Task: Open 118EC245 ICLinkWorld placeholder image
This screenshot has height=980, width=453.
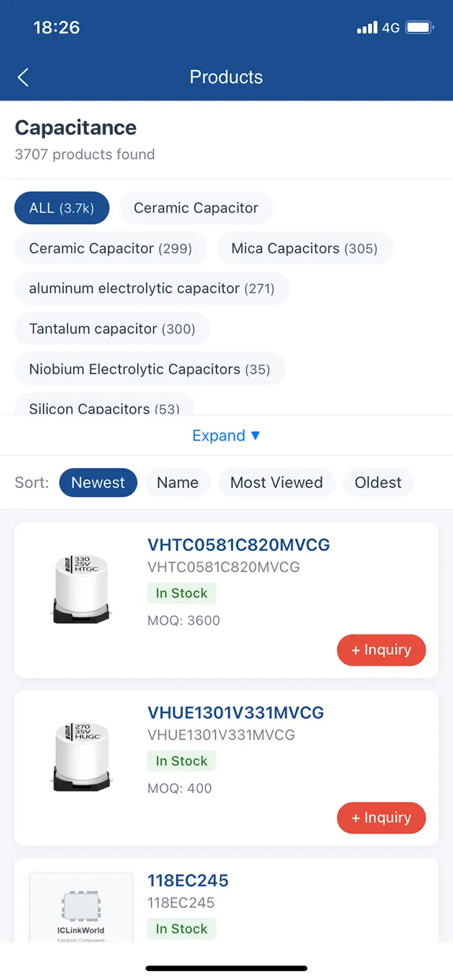Action: 81,907
